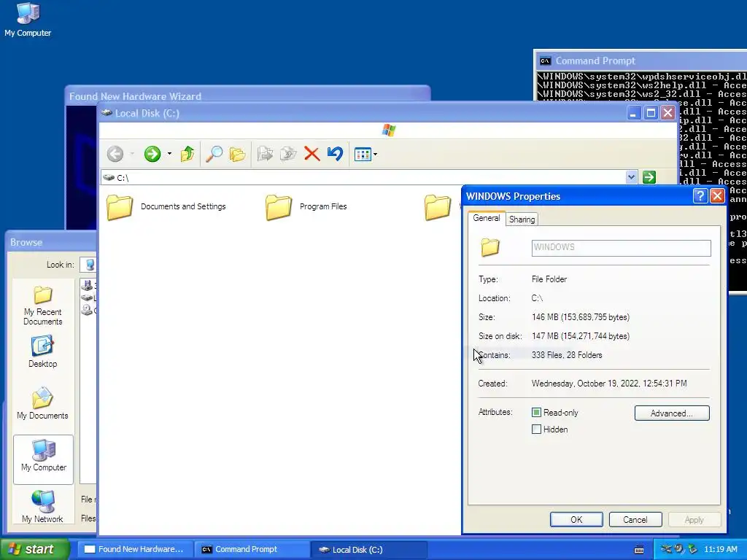This screenshot has height=560, width=747.
Task: Select the Documents and Settings folder
Action: [166, 206]
